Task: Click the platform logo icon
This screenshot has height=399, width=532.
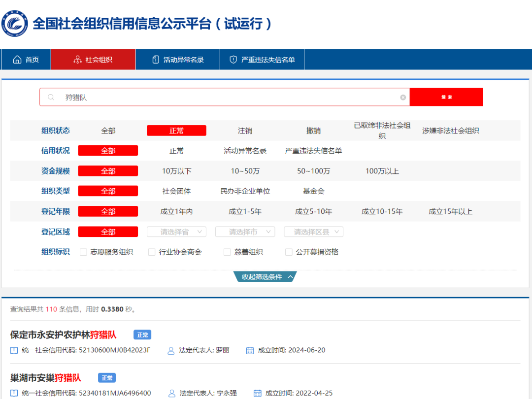Action: 15,23
